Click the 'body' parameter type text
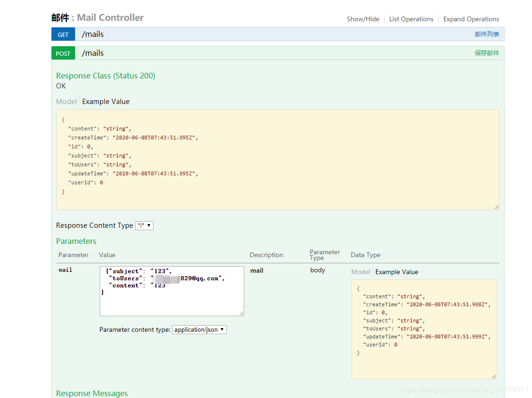The image size is (532, 398). pos(317,270)
